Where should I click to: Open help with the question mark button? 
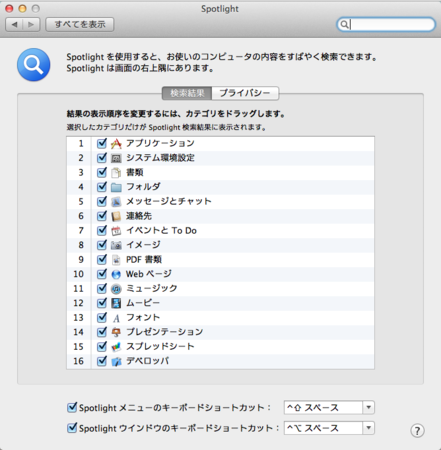pos(417,430)
